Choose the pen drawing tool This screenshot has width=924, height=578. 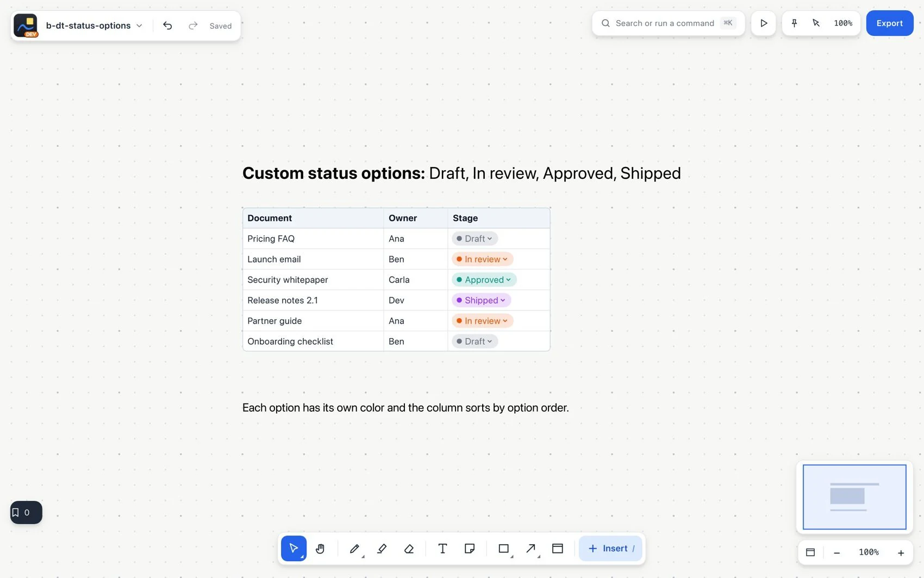(355, 548)
